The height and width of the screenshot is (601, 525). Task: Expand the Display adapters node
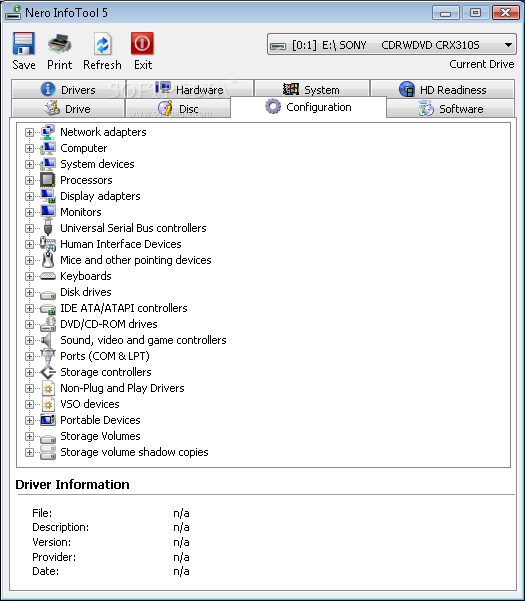click(x=29, y=196)
